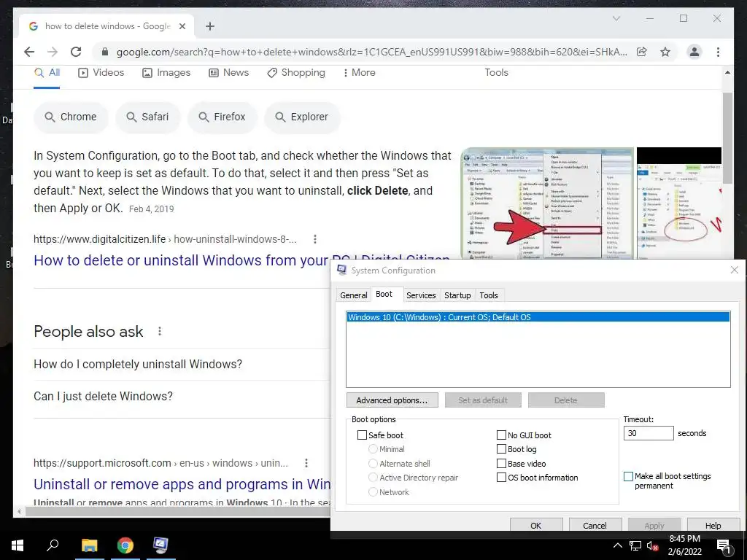Click the Timeout seconds input field
This screenshot has width=747, height=560.
[649, 433]
